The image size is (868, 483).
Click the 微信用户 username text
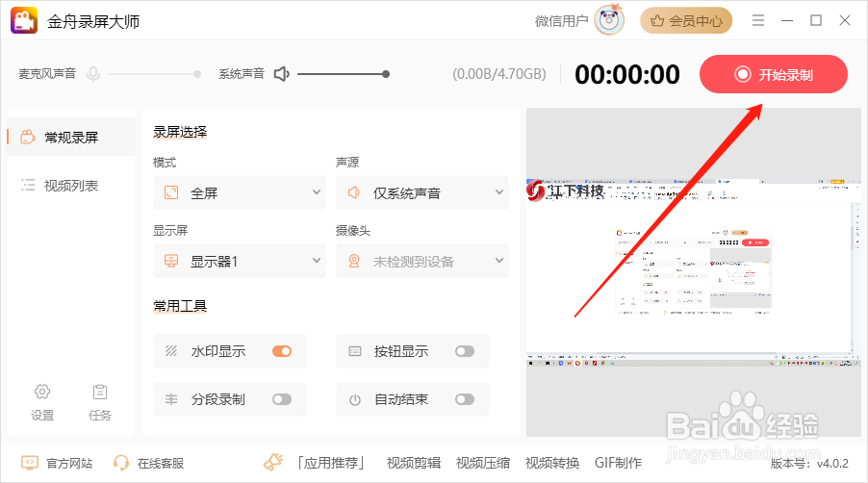(x=561, y=21)
